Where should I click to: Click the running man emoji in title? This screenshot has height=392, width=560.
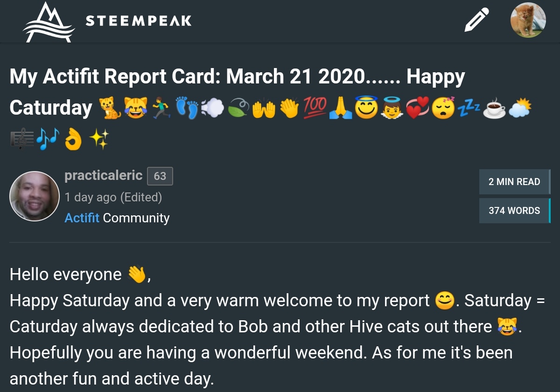point(161,109)
